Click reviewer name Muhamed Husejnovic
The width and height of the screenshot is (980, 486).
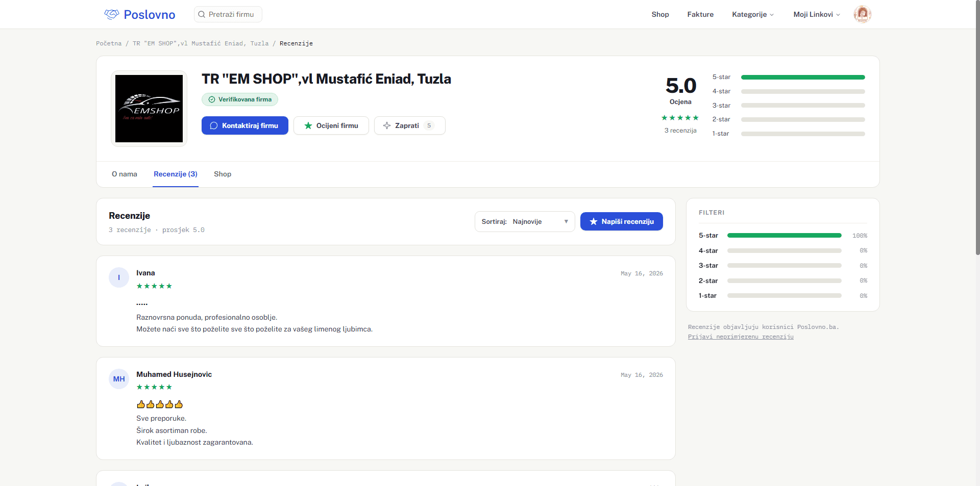click(174, 374)
